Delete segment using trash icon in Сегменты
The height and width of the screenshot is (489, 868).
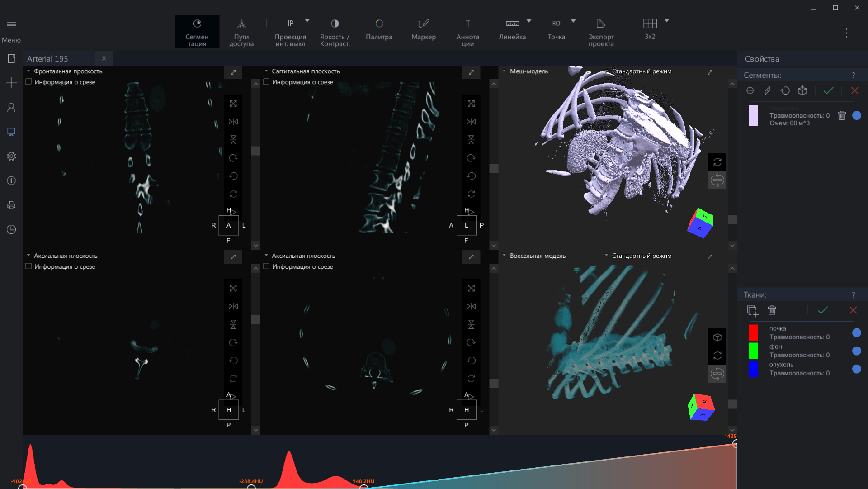pos(842,115)
